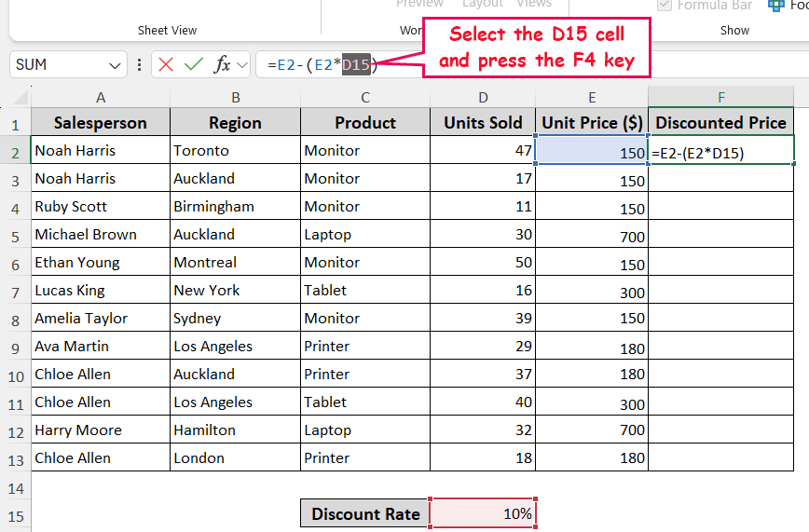
Task: Select row 15 header
Action: [15, 514]
